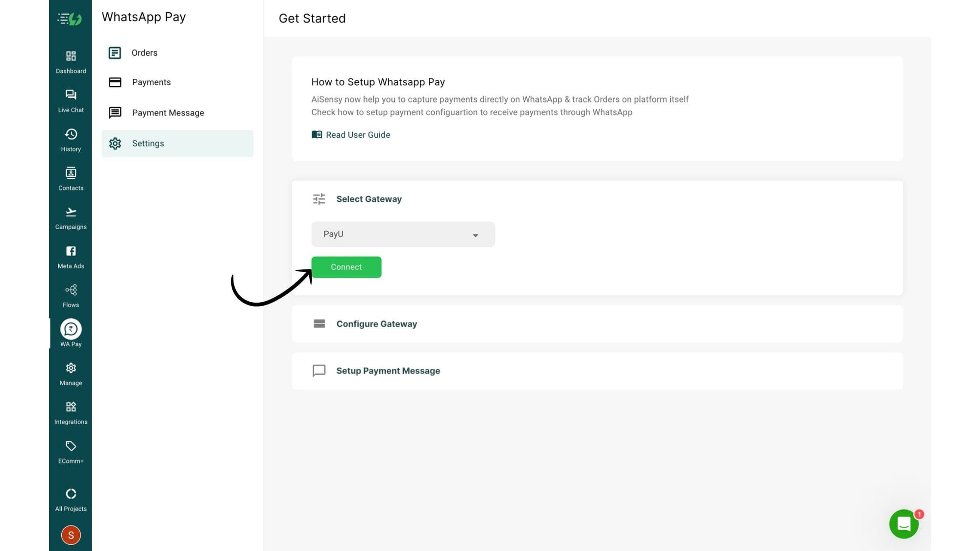Screen dimensions: 980x551
Task: Launch Campaigns from the sidebar
Action: pyautogui.click(x=71, y=218)
